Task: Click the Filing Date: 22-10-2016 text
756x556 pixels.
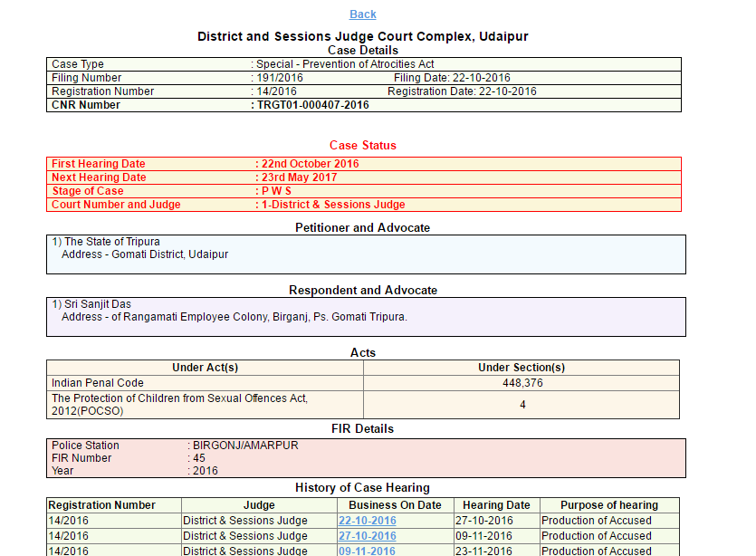Action: coord(452,78)
